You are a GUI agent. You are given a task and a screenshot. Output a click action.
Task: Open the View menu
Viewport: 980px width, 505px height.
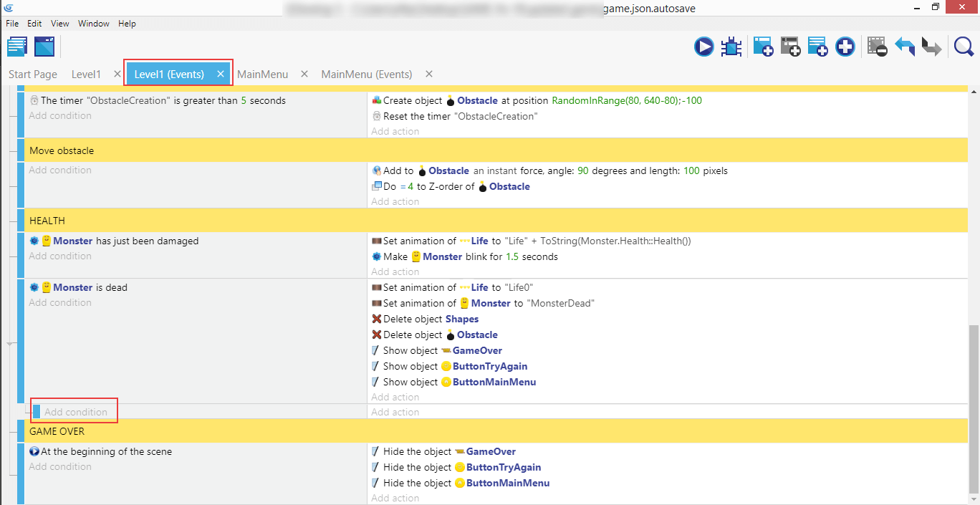pyautogui.click(x=60, y=24)
